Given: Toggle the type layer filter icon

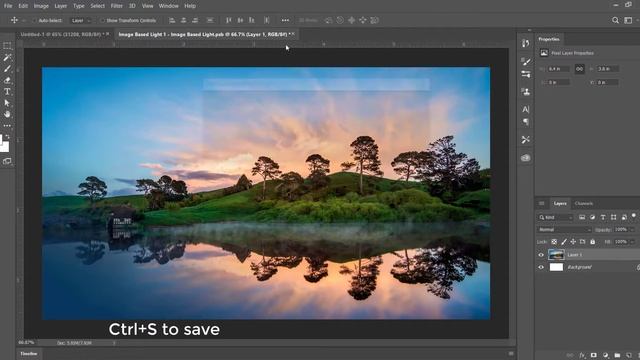Looking at the screenshot, I should [x=603, y=218].
